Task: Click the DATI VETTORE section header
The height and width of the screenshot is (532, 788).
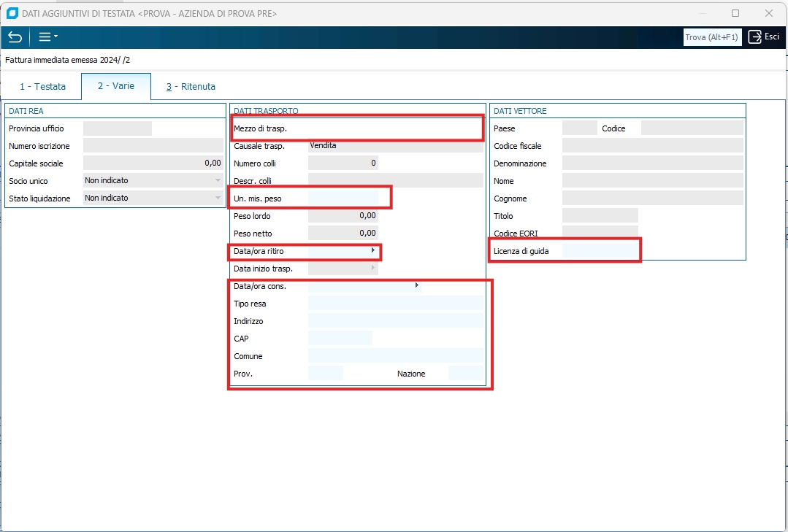Action: (x=520, y=111)
